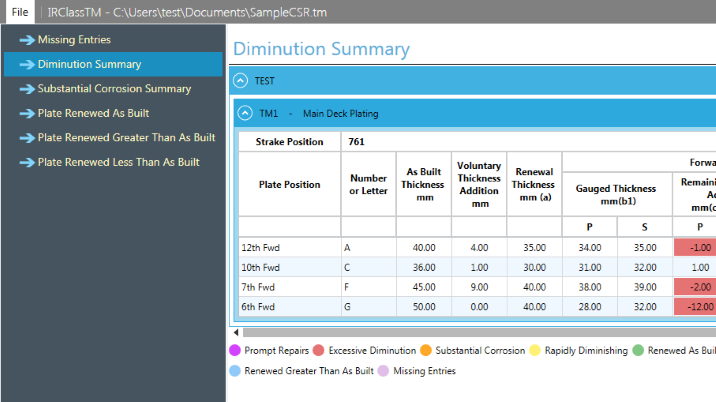Viewport: 716px width, 402px height.
Task: Click the Plate Renewed As Built arrow icon
Action: pos(27,113)
